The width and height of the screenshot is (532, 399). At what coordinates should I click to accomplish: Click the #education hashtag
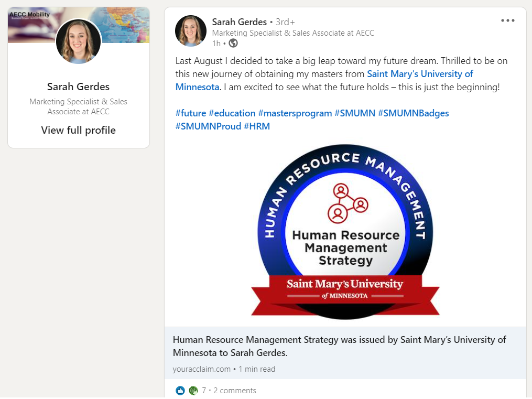pos(232,113)
